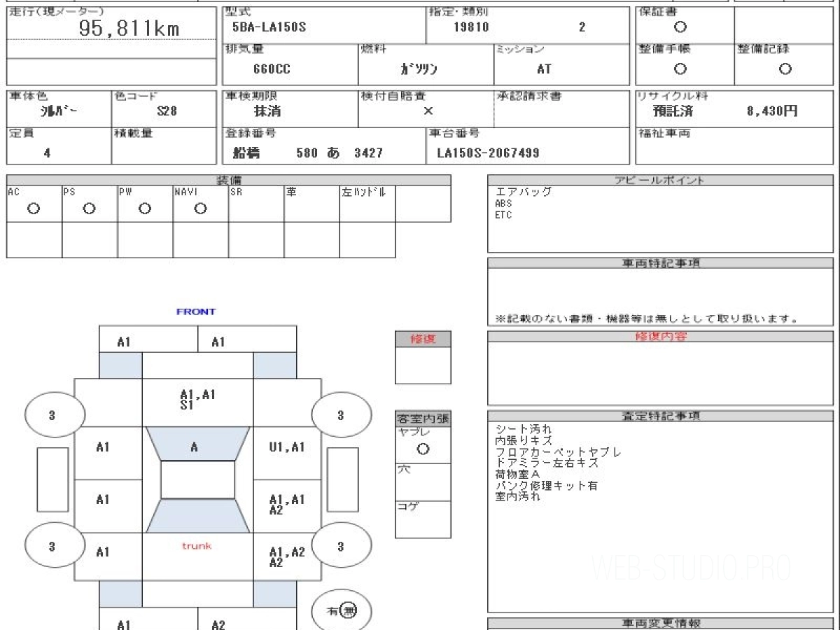Select the 荷物室A remark
Screen dimensions: 840x630
coord(517,474)
